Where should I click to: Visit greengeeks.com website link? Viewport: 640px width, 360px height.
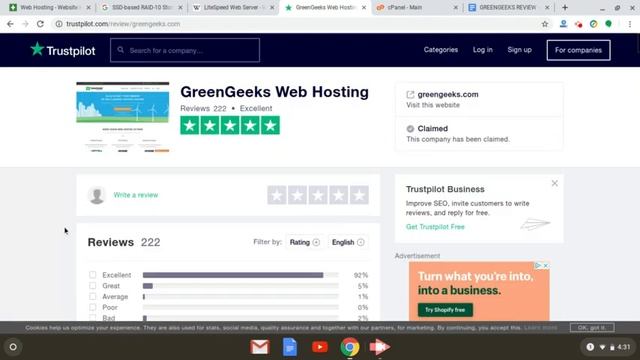[x=448, y=95]
